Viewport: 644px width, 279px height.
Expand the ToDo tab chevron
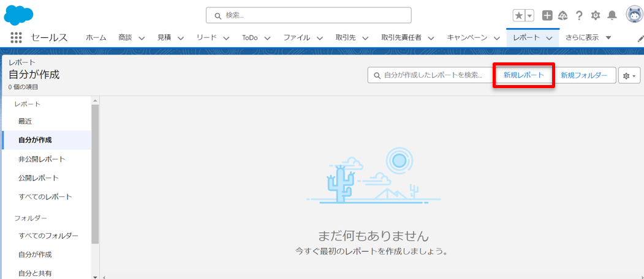pyautogui.click(x=267, y=38)
